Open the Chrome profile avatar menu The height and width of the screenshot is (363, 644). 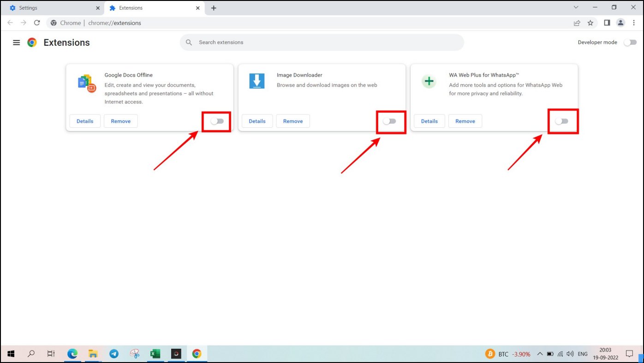pos(621,23)
